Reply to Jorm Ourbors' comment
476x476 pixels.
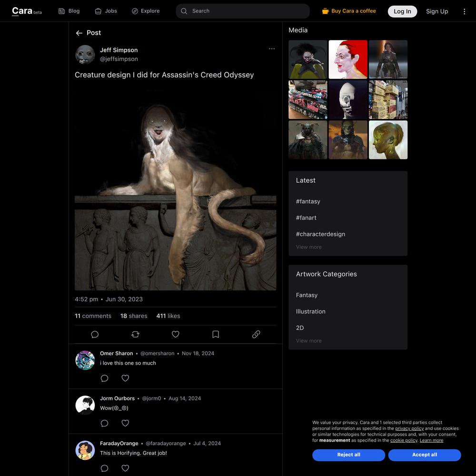[x=104, y=423]
